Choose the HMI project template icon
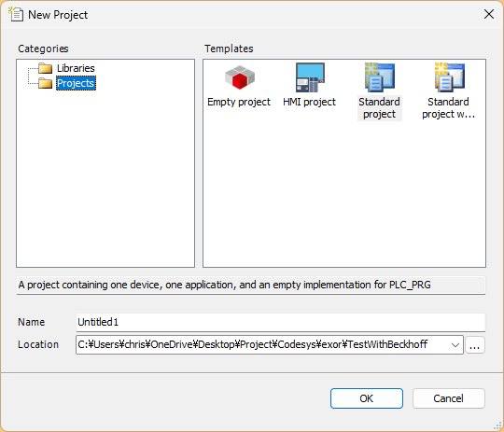This screenshot has width=504, height=432. coord(310,77)
